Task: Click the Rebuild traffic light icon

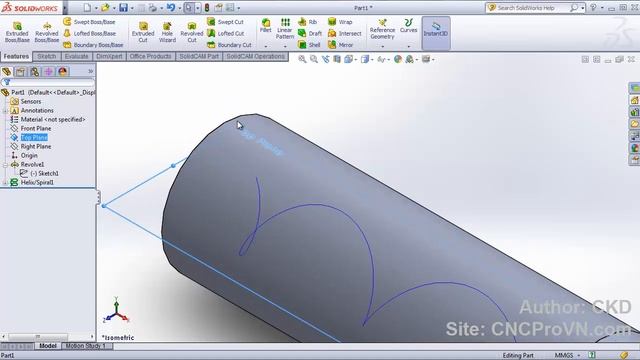Action: click(207, 8)
